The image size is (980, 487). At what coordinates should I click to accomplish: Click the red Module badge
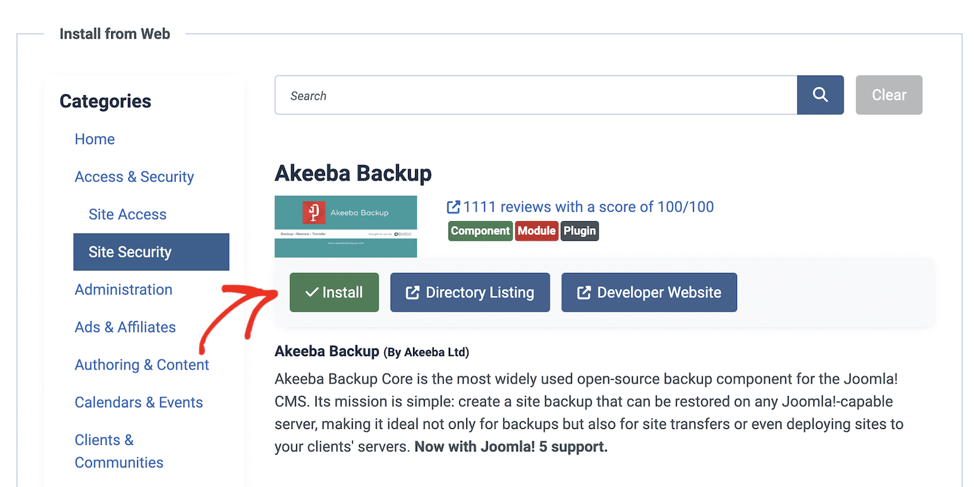(536, 230)
